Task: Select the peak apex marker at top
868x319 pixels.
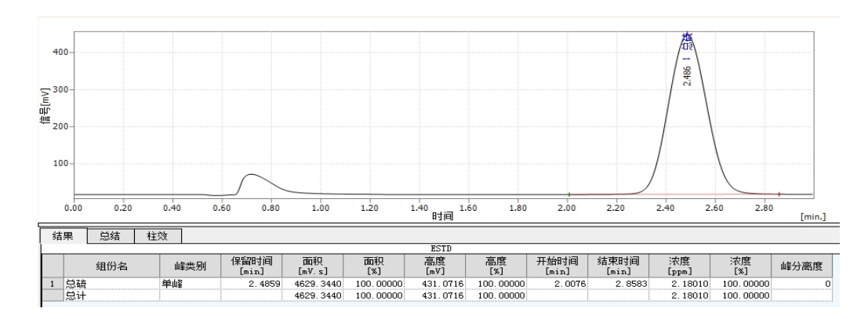Action: click(687, 34)
